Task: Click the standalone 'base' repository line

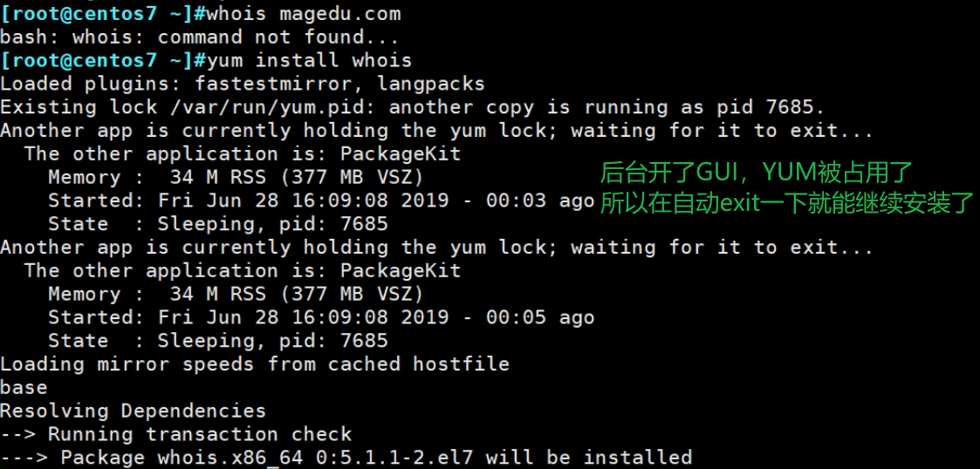Action: point(24,387)
